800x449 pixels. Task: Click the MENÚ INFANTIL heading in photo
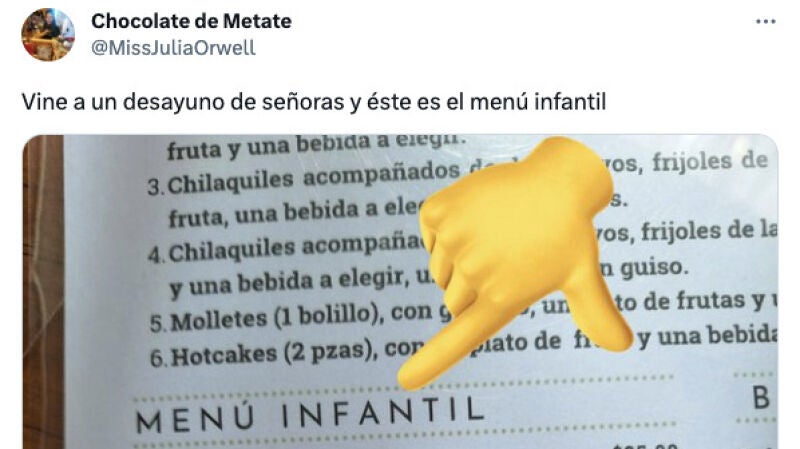[310, 415]
